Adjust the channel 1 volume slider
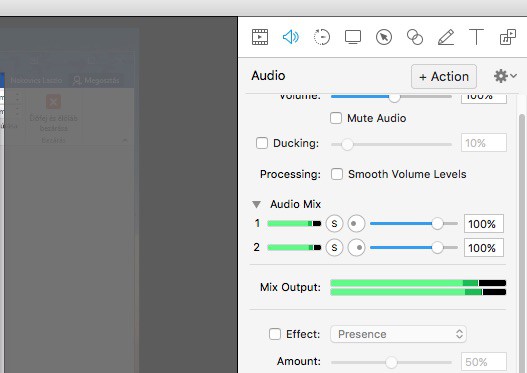The width and height of the screenshot is (527, 373). pyautogui.click(x=414, y=223)
